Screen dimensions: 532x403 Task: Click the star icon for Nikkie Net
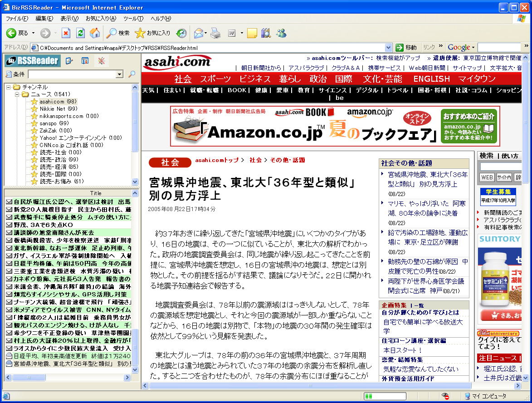[x=34, y=108]
